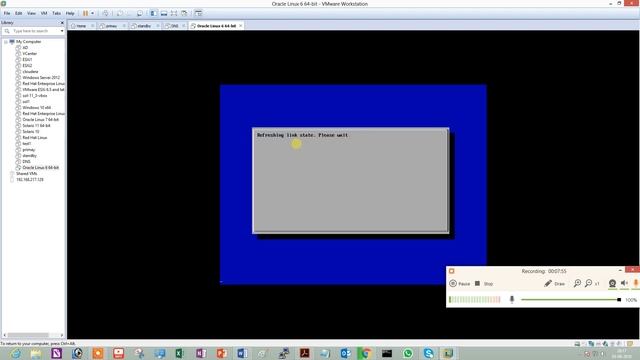The height and width of the screenshot is (360, 640).
Task: Click Send Ctrl+Alt+Del toolbar icon
Action: [105, 13]
